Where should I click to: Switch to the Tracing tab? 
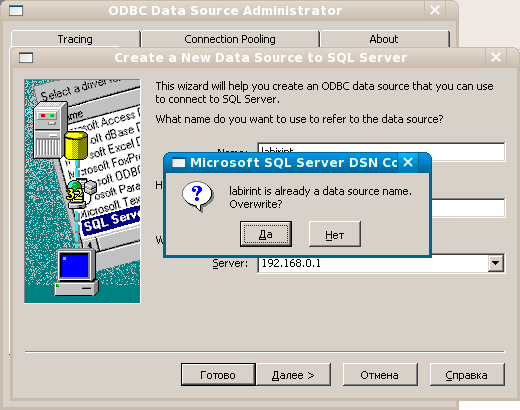(75, 39)
